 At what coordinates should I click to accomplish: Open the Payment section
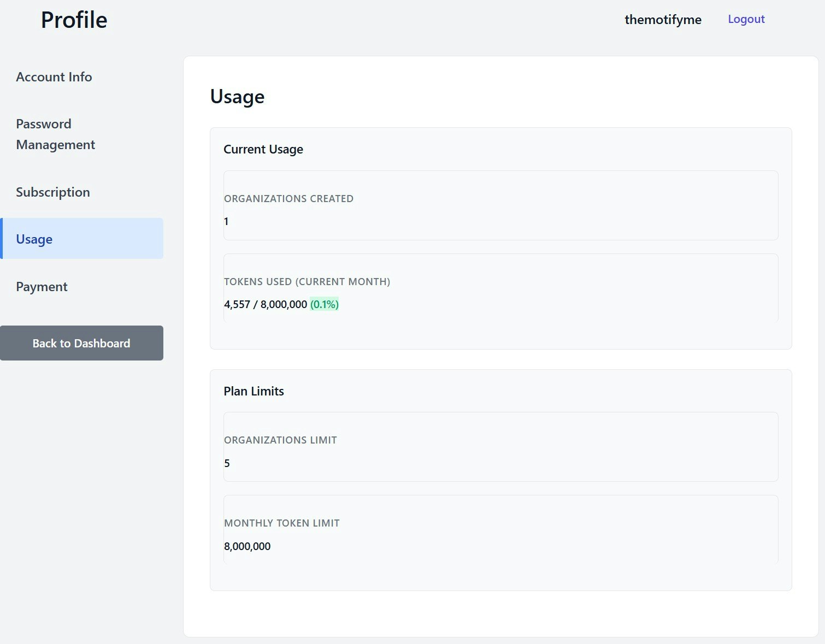[x=42, y=286]
